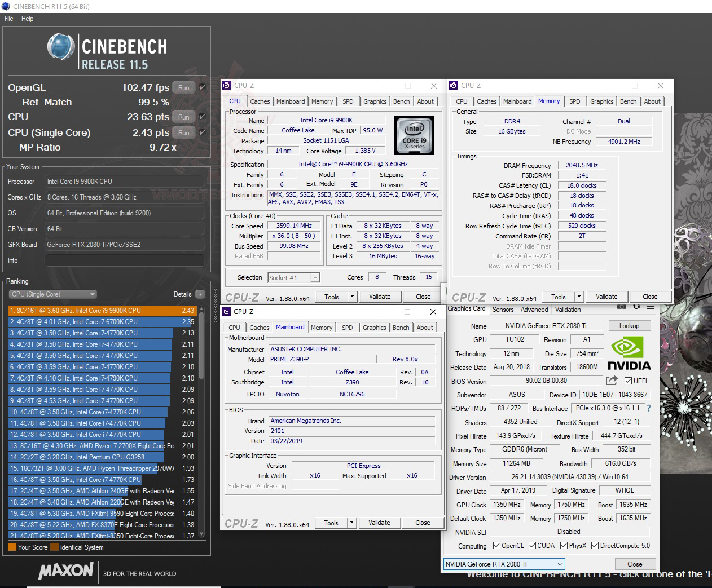The image size is (712, 588).
Task: Click the CPU-Z icon in the CPU window's title bar
Action: coord(227,86)
